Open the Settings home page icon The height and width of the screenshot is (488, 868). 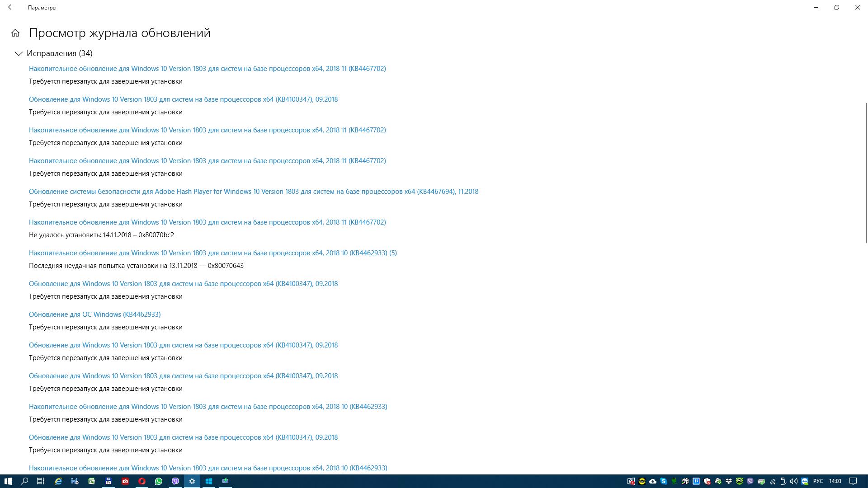point(15,33)
